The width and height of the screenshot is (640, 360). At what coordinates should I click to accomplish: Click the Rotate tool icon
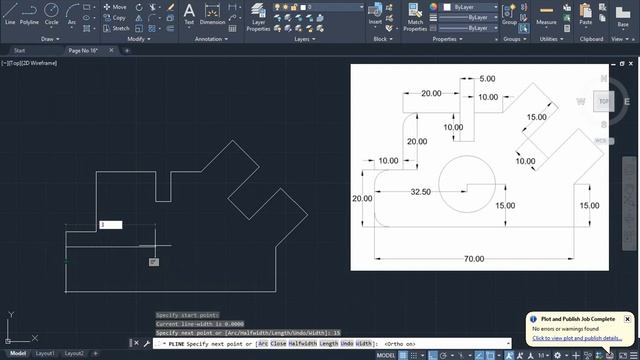coord(139,7)
